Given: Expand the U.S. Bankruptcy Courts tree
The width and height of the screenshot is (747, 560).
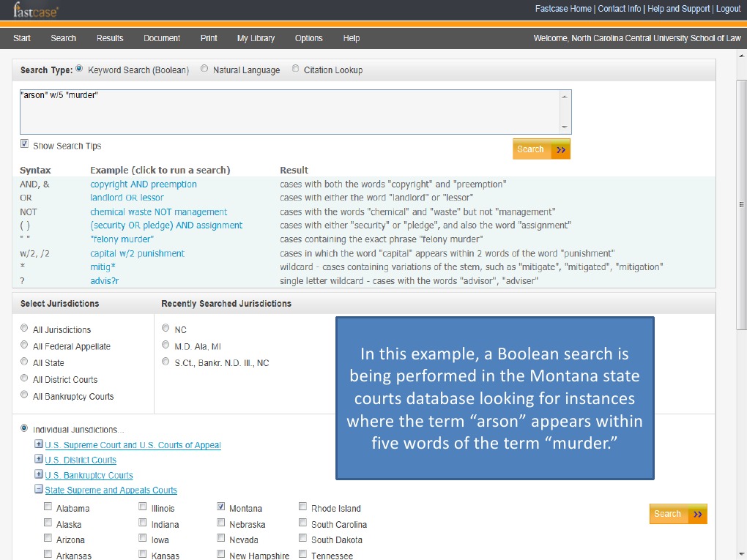Looking at the screenshot, I should click(x=39, y=475).
